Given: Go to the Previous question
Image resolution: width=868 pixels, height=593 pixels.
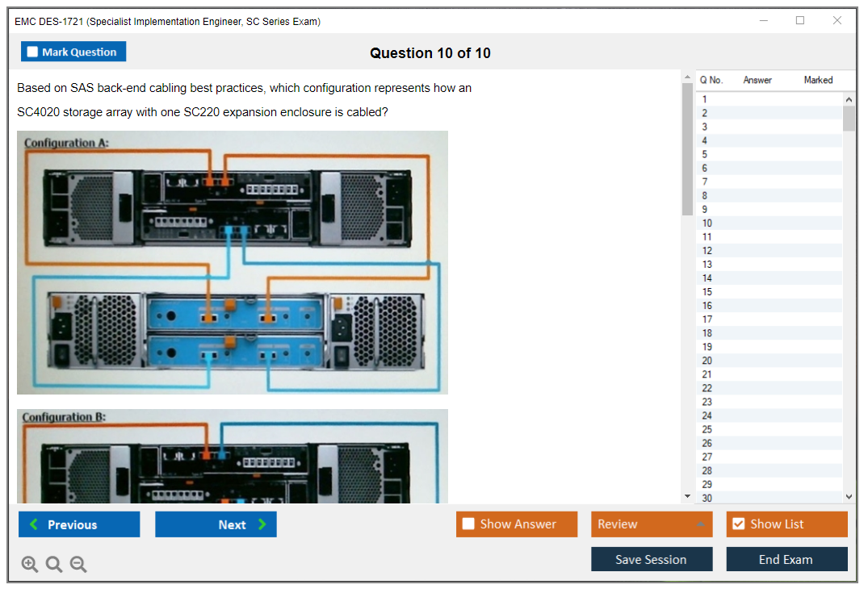Looking at the screenshot, I should (x=79, y=524).
